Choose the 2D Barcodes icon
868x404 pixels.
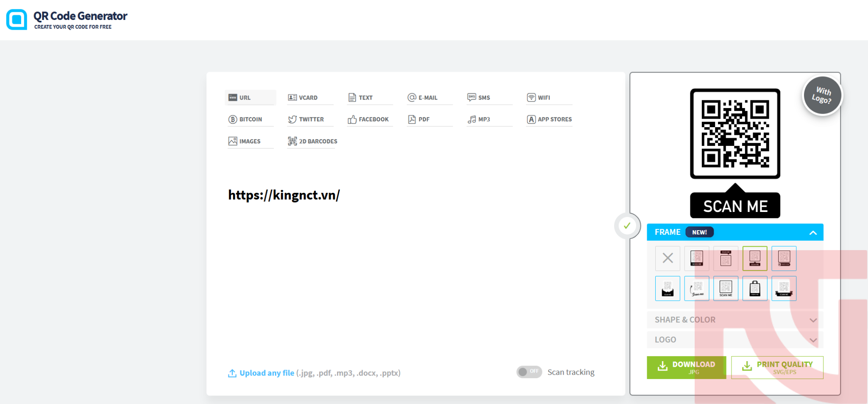(292, 141)
